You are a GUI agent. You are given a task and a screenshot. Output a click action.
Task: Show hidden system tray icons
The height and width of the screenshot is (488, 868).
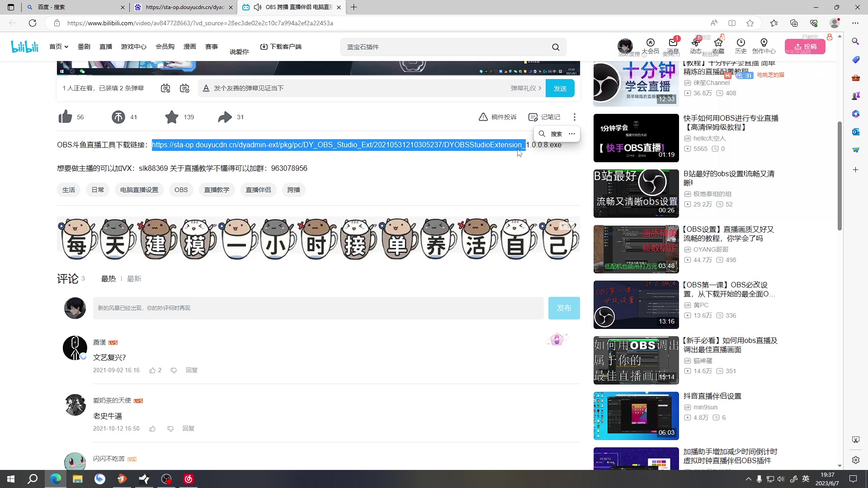coord(749,479)
